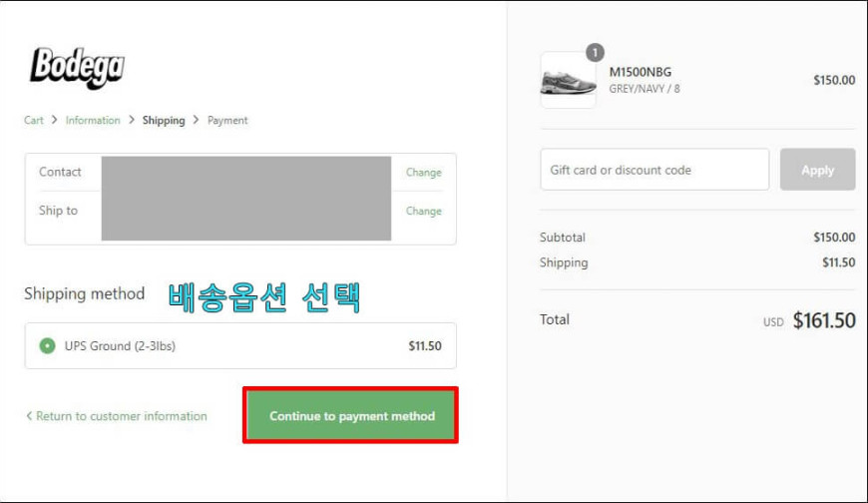Change the Ship to address
The height and width of the screenshot is (503, 868).
[x=423, y=211]
